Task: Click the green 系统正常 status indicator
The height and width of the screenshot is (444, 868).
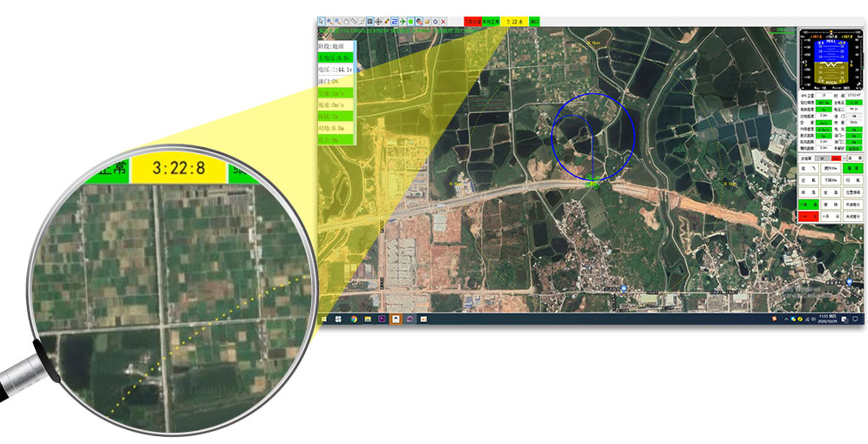Action: [491, 22]
